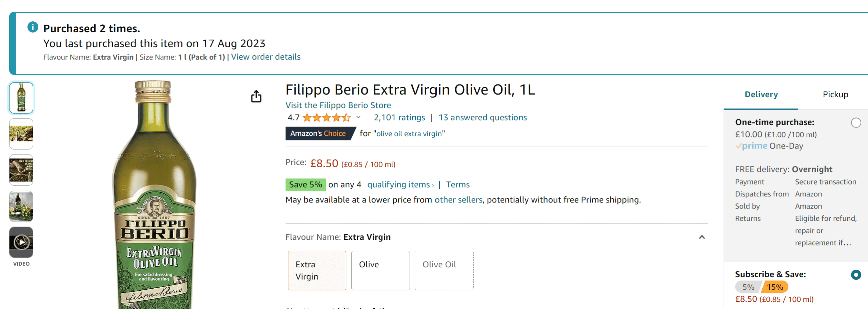Switch to the Delivery tab

pyautogui.click(x=761, y=94)
